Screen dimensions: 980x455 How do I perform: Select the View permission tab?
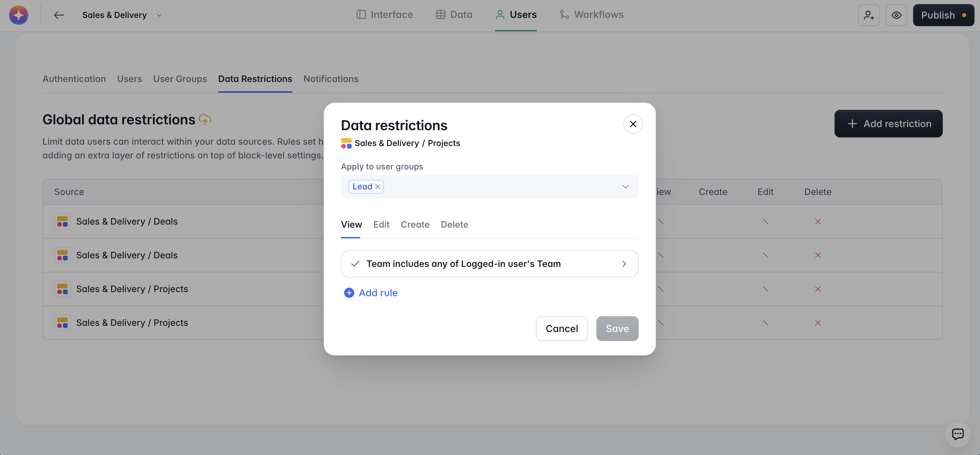pyautogui.click(x=351, y=225)
